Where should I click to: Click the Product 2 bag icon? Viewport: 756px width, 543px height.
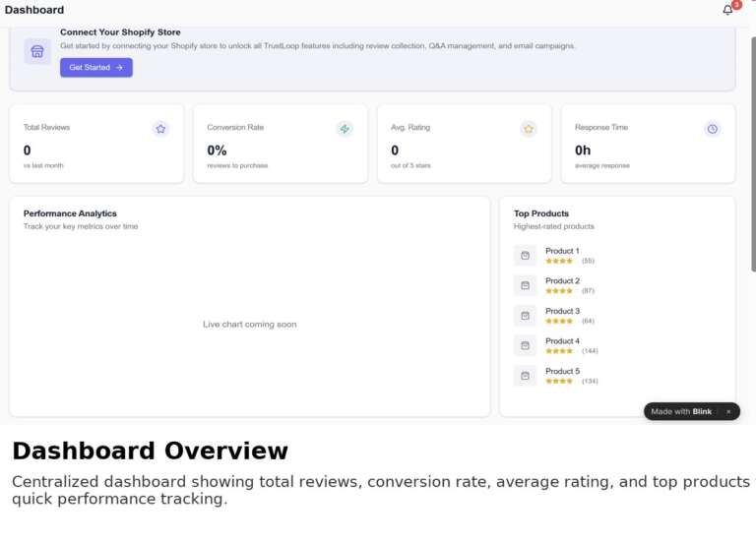click(x=525, y=285)
